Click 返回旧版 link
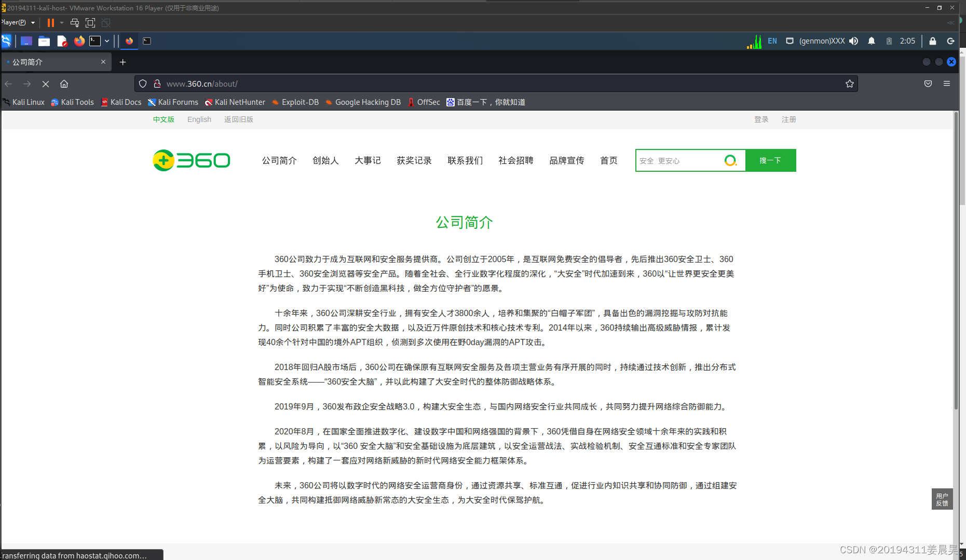This screenshot has width=966, height=560. [x=239, y=119]
